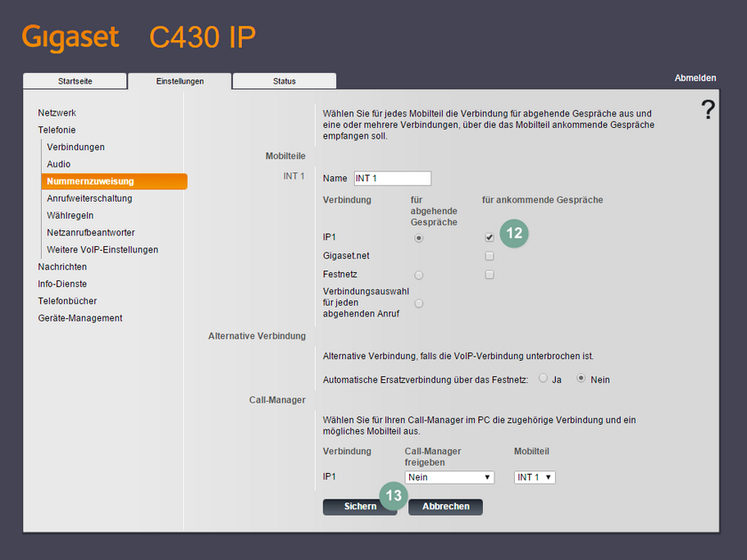Click the question mark help icon
Viewport: 747px width, 560px height.
(708, 109)
